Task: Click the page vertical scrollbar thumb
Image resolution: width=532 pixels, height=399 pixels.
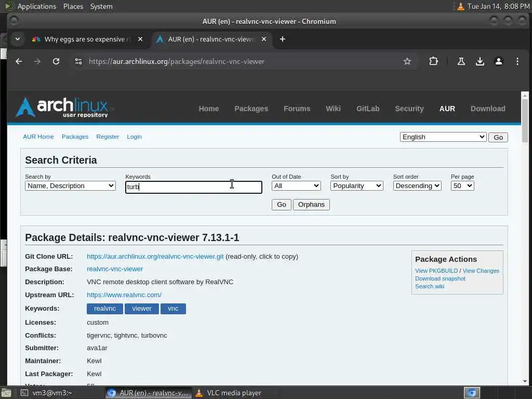Action: tap(525, 121)
